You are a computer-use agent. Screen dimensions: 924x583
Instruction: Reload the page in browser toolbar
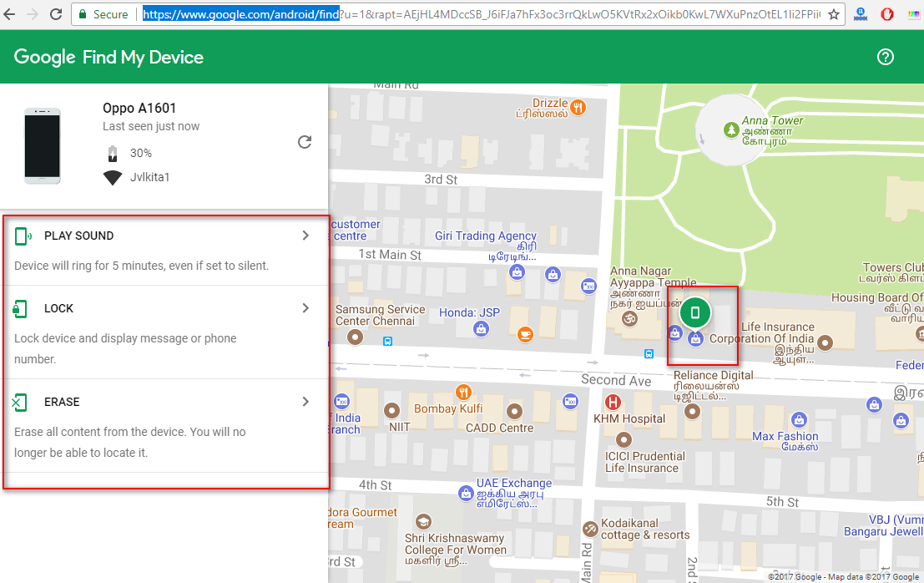pyautogui.click(x=56, y=14)
